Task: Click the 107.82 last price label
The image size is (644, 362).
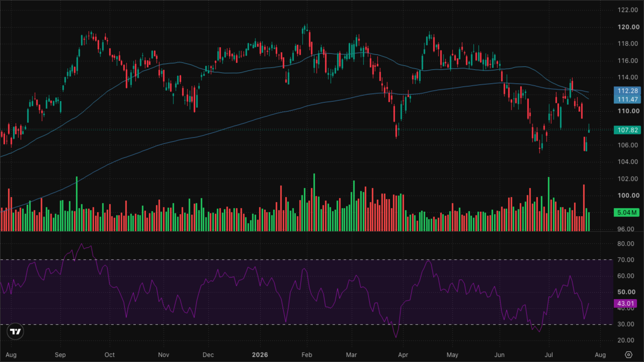Action: [627, 130]
